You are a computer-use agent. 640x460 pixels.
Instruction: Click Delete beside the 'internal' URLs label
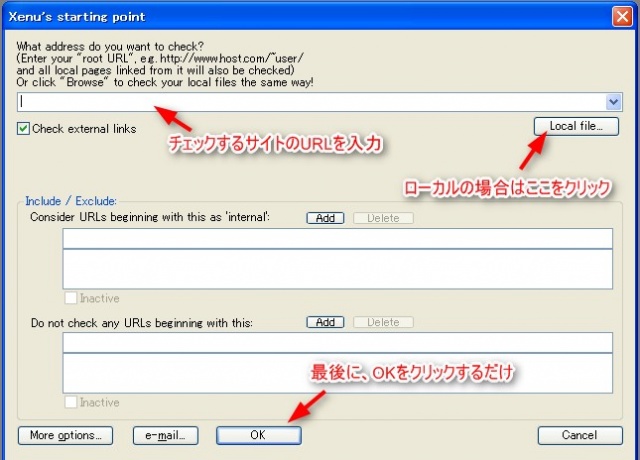383,218
